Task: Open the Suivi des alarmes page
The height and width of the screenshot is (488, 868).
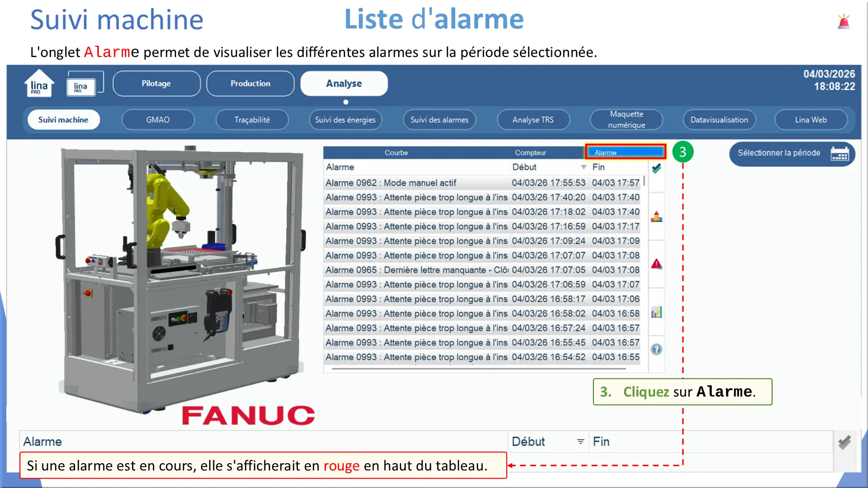Action: coord(439,120)
